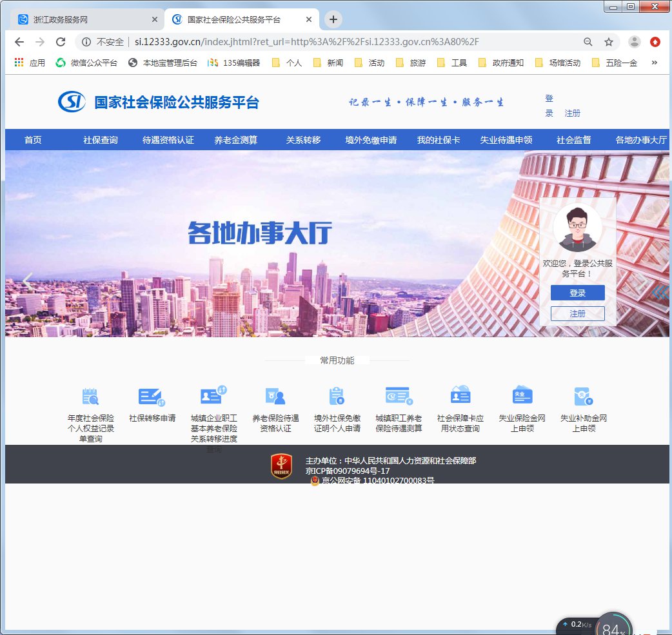Open the Chrome profile avatar icon
672x635 pixels.
tap(635, 42)
